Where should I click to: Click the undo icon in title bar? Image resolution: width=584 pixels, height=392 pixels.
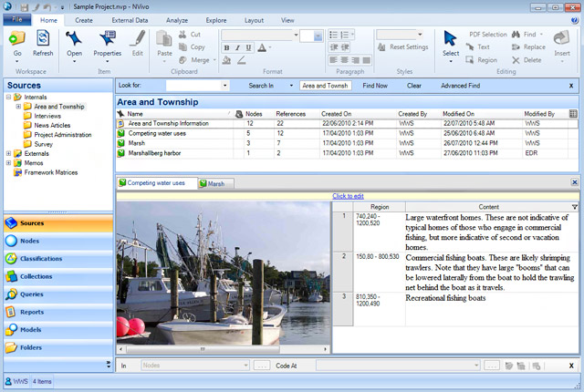click(x=47, y=6)
